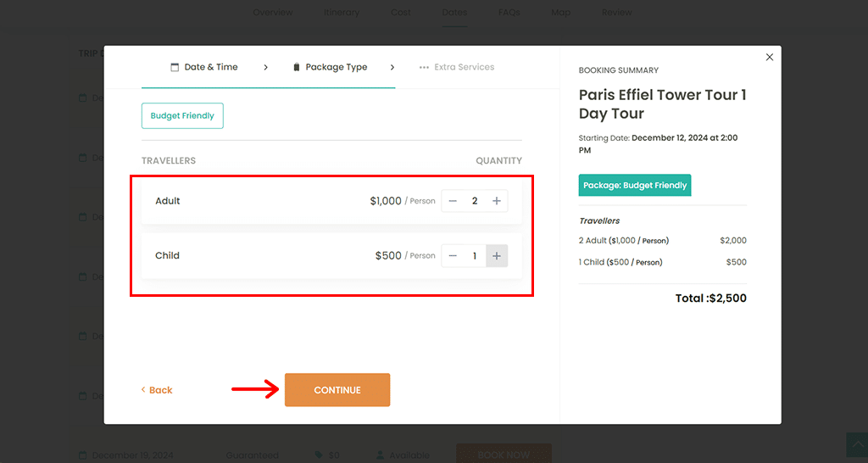868x463 pixels.
Task: Decrease Child quantity with minus button
Action: (x=453, y=255)
